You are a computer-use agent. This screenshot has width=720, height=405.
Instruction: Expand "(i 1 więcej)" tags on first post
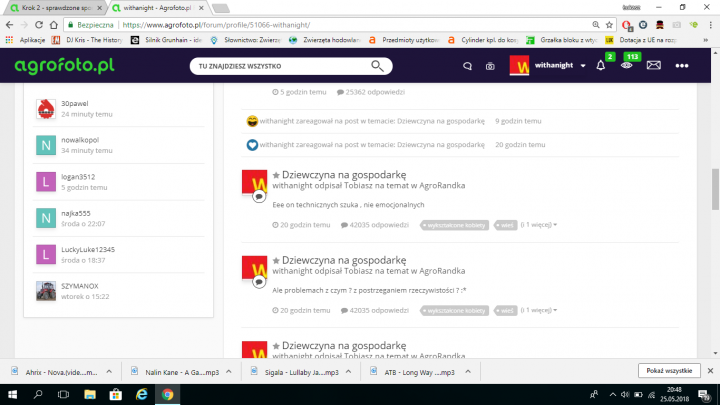(539, 225)
